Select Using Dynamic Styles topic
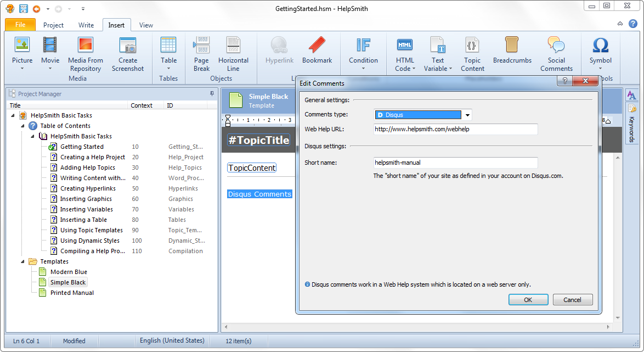The height and width of the screenshot is (352, 644). [x=90, y=241]
